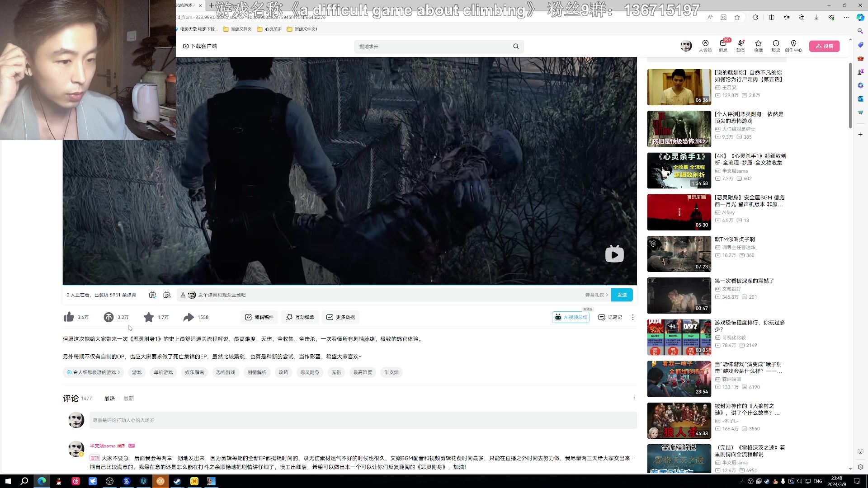Open 动态 feed icon
The image size is (868, 488).
point(741,46)
